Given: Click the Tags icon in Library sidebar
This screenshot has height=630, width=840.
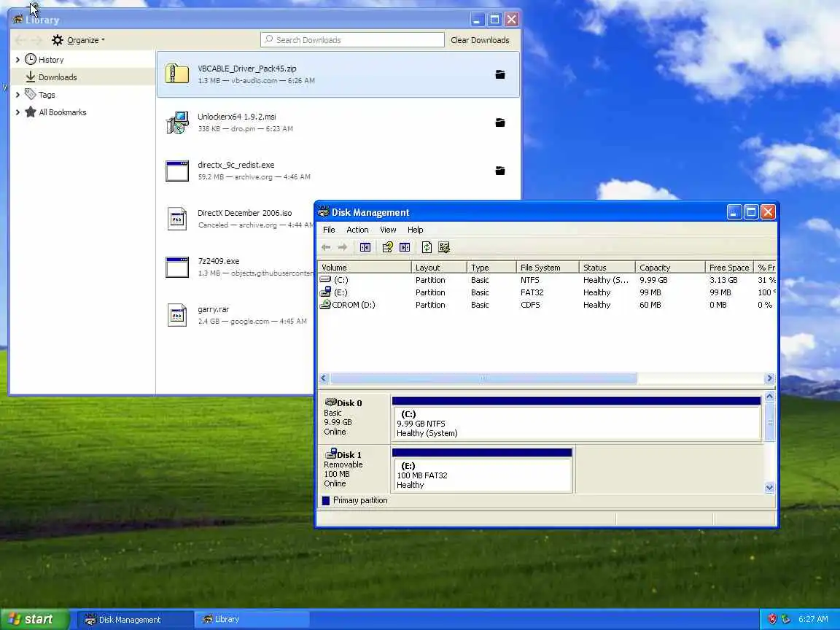Looking at the screenshot, I should [31, 94].
